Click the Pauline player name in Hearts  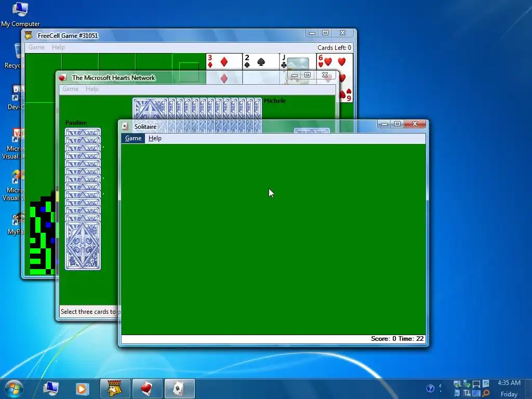point(76,123)
